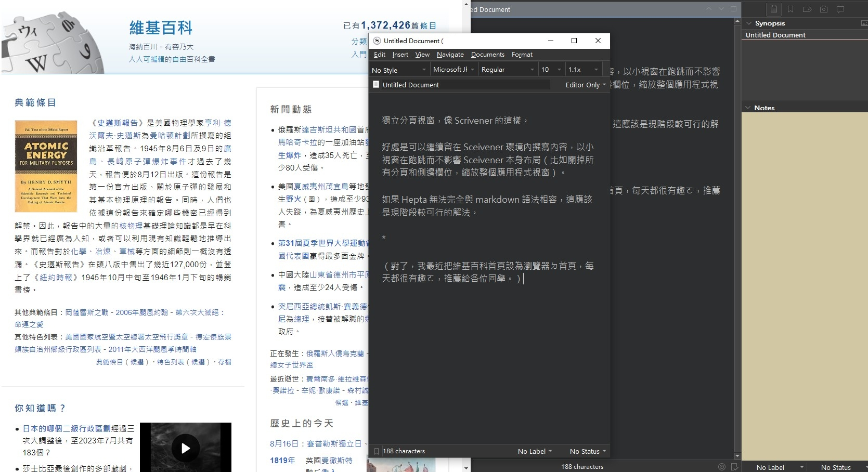
Task: Open No Status dropdown in floating window footer
Action: 588,451
